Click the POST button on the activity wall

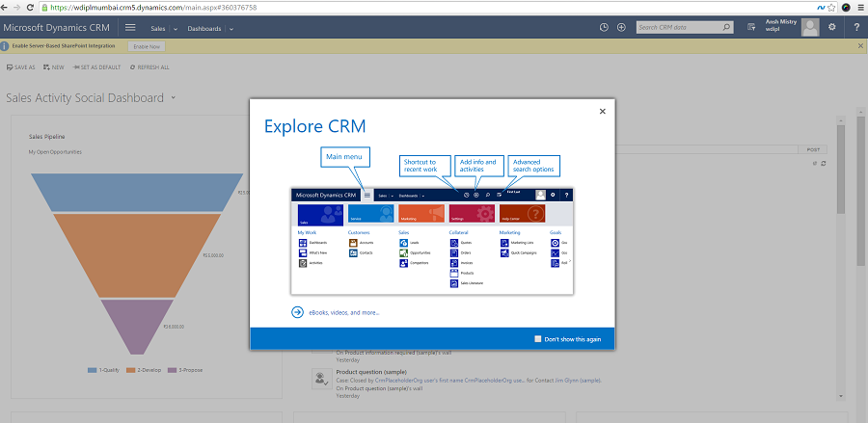(x=813, y=150)
